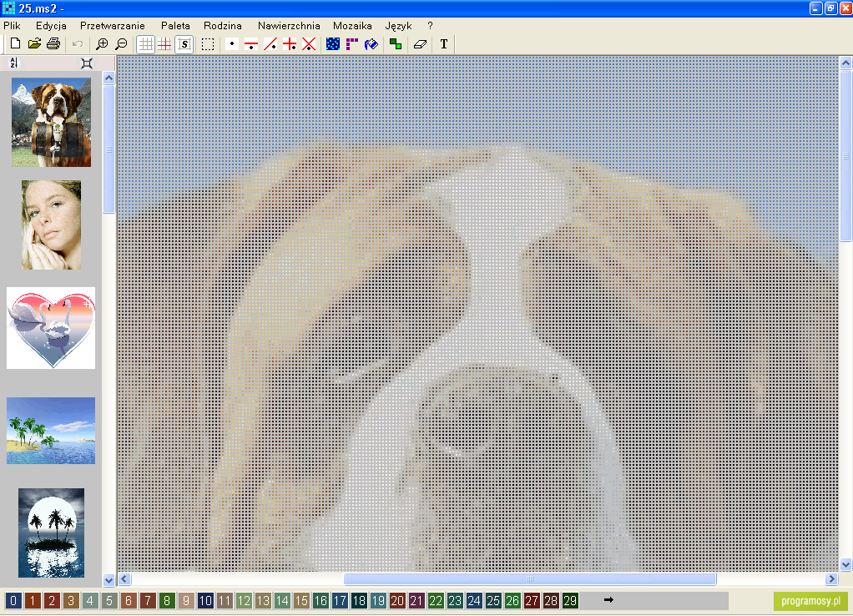Open the ? help menu

point(431,26)
